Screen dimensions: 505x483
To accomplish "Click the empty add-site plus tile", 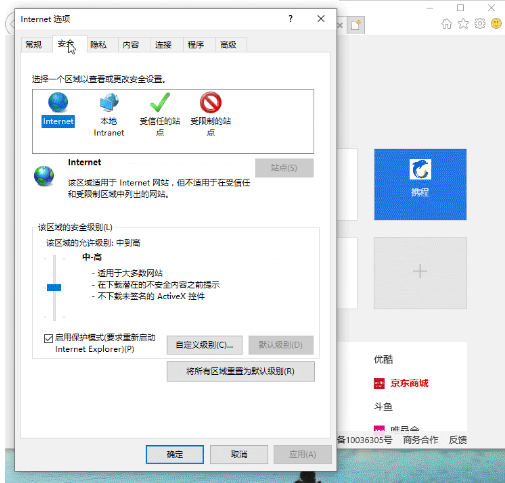I will [420, 273].
